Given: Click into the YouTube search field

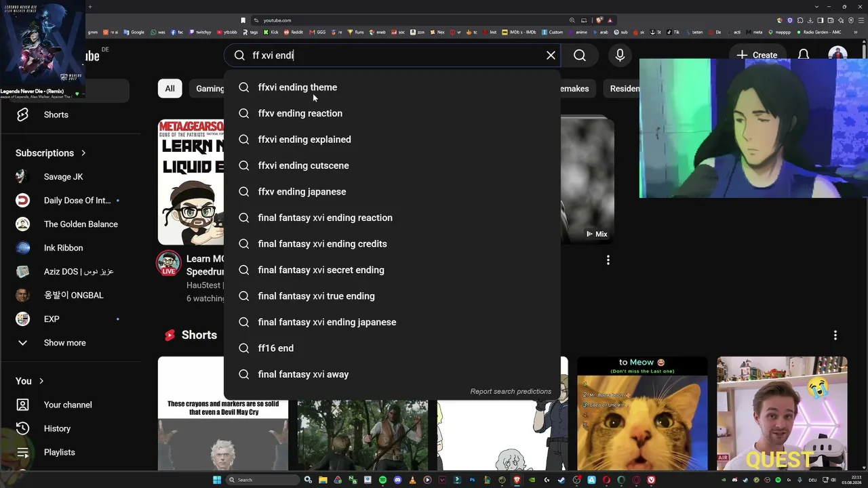Looking at the screenshot, I should click(393, 56).
